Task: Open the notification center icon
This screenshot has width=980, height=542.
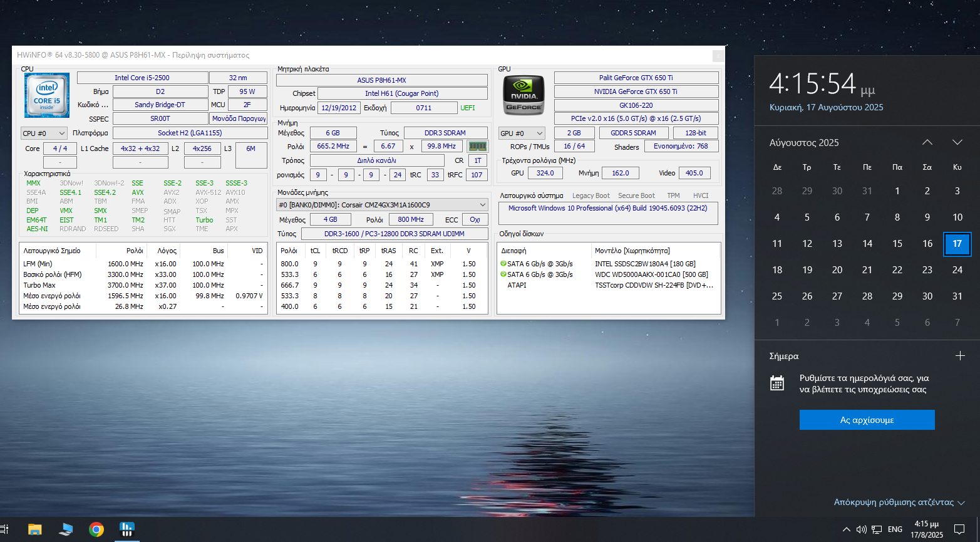Action: [x=959, y=529]
